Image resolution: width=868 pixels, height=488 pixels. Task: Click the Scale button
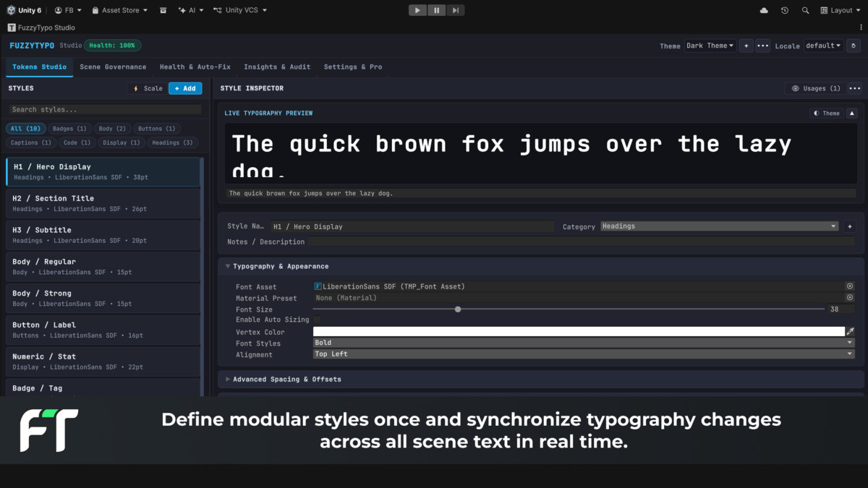147,88
